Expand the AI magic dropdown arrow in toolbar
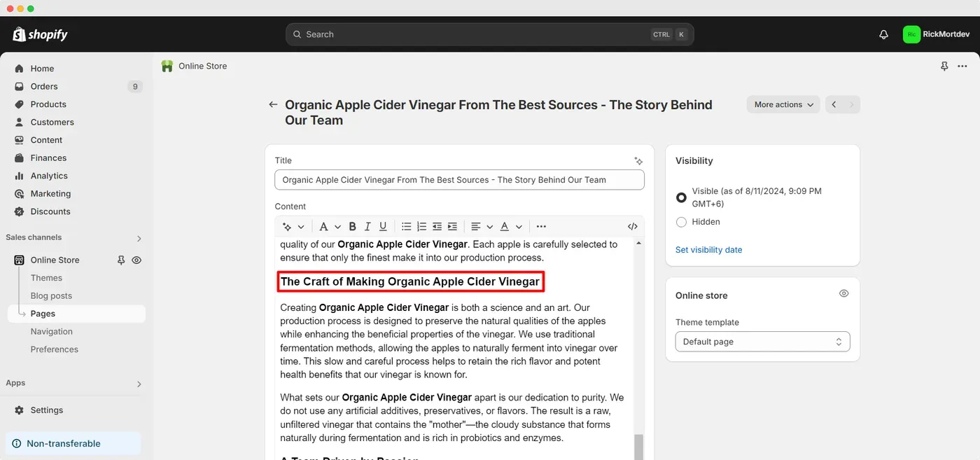The width and height of the screenshot is (980, 460). (x=301, y=227)
